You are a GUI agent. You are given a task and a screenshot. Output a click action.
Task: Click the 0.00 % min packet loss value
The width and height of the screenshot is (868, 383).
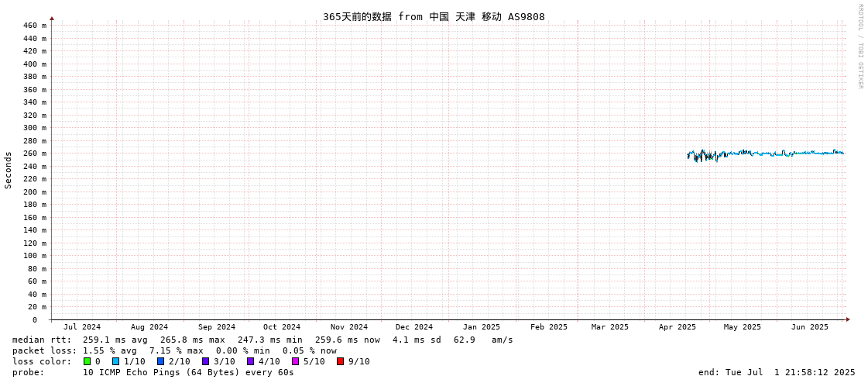[242, 351]
